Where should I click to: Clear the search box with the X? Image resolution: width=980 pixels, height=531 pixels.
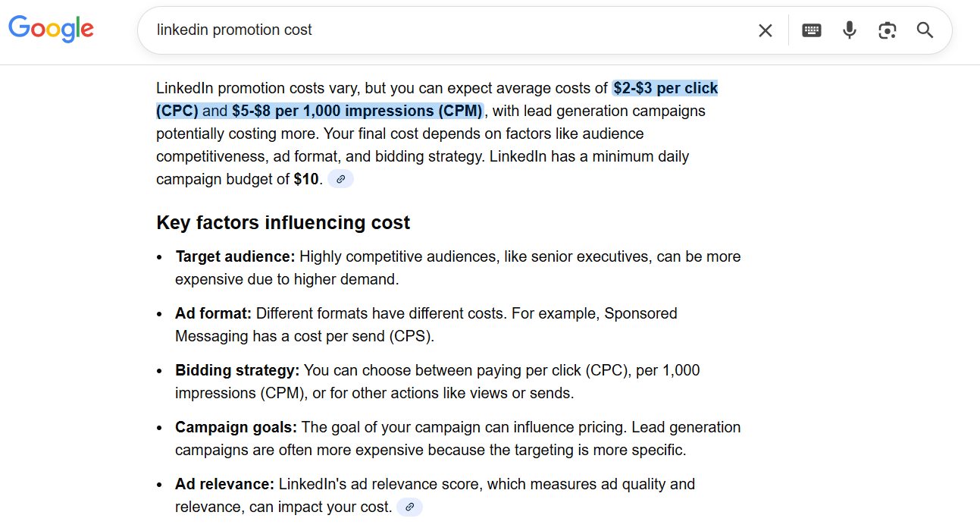(766, 30)
